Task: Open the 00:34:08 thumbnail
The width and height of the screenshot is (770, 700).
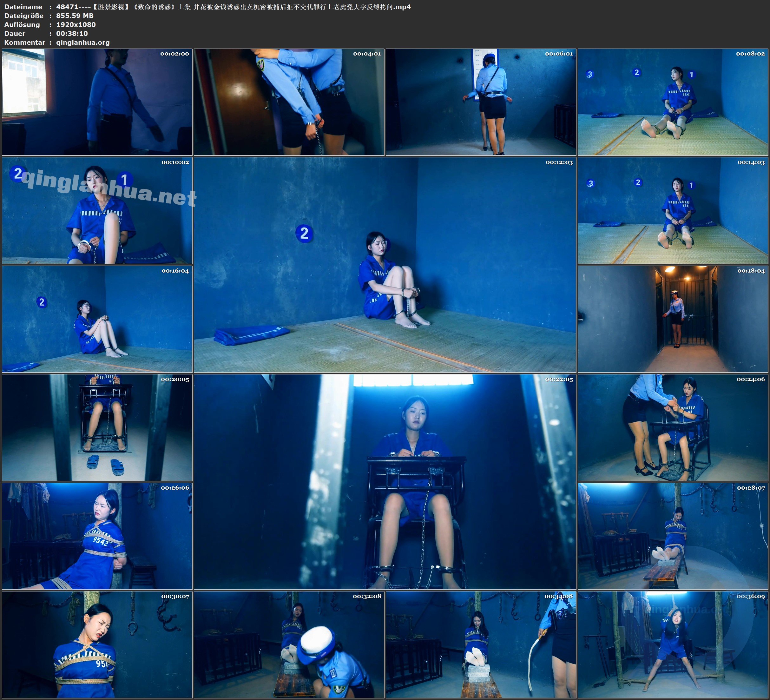Action: click(480, 644)
